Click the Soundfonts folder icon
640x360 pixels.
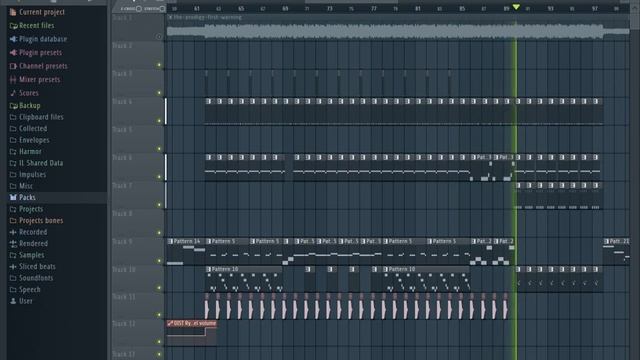point(13,278)
